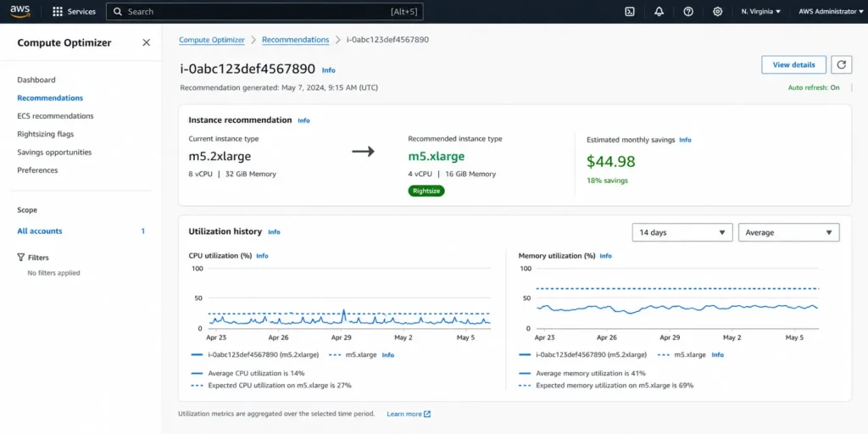The image size is (868, 434).
Task: Open ECS recommendations in the sidebar
Action: tap(55, 116)
